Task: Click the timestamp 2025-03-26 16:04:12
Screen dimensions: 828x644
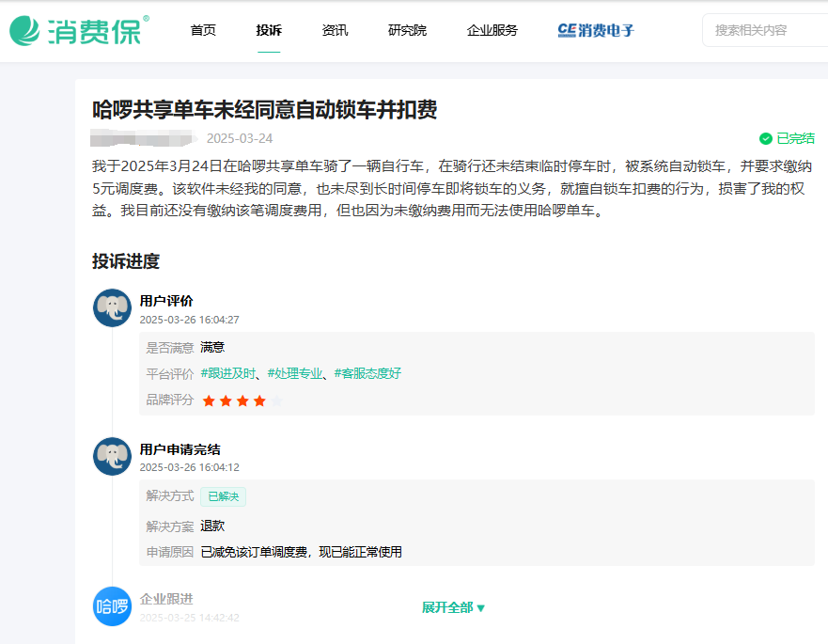Action: tap(189, 467)
